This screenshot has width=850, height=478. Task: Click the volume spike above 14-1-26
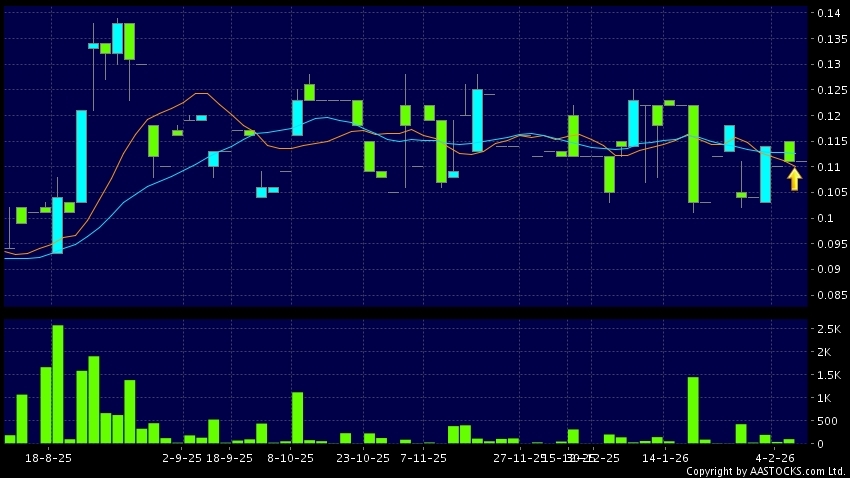(693, 410)
